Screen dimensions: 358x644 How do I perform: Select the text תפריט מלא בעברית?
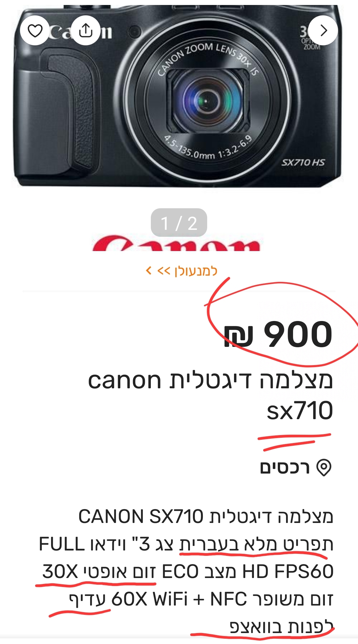256,545
